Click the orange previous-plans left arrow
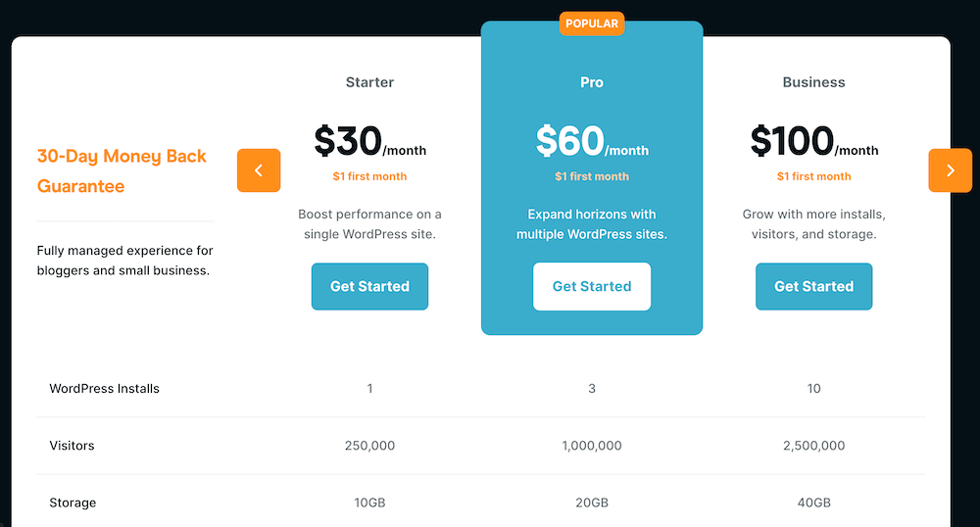This screenshot has width=980, height=527. (259, 170)
